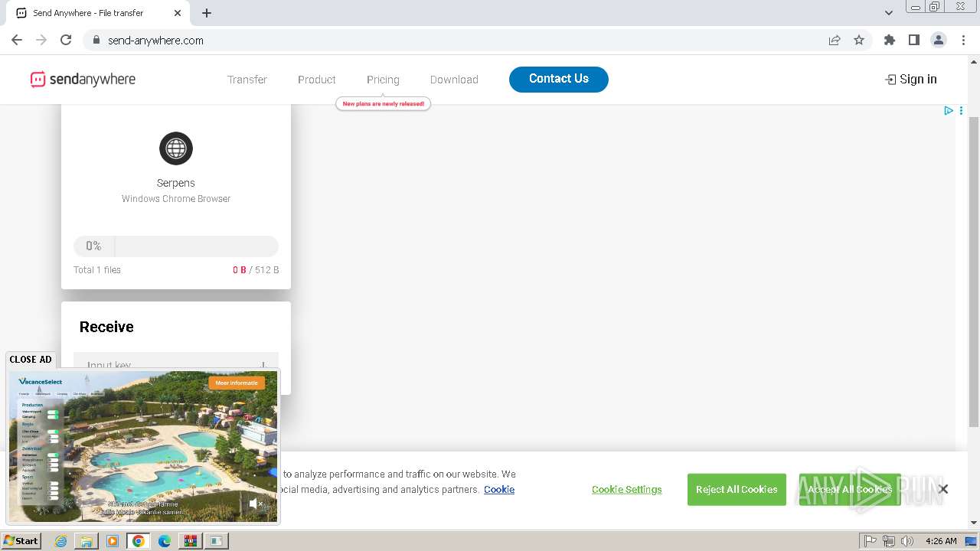
Task: Click the Send Anywhere logo
Action: tap(83, 79)
